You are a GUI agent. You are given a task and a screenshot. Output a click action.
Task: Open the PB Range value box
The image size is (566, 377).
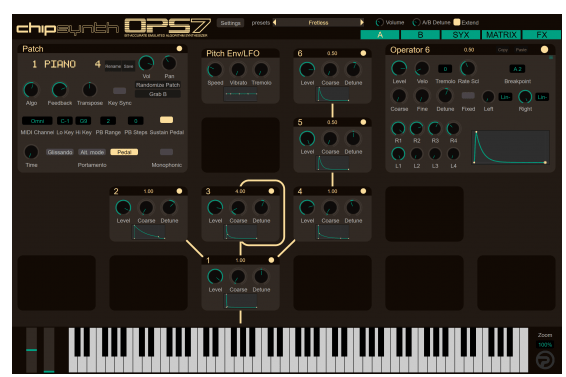click(108, 121)
